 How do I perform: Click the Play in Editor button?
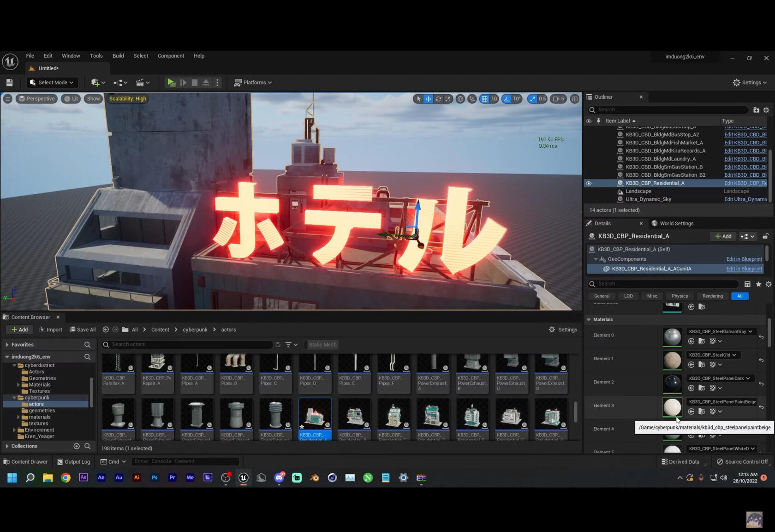171,83
